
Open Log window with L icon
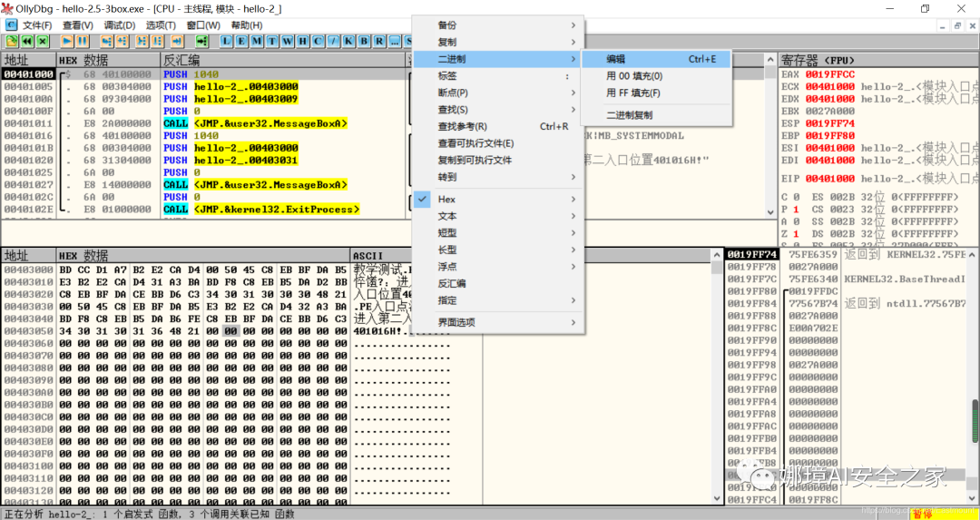(226, 41)
